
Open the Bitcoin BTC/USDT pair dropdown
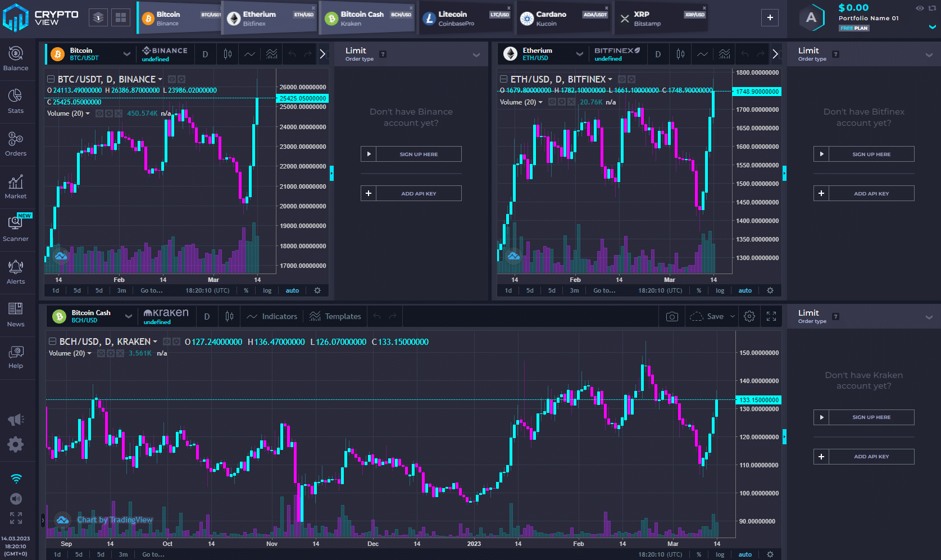[126, 54]
